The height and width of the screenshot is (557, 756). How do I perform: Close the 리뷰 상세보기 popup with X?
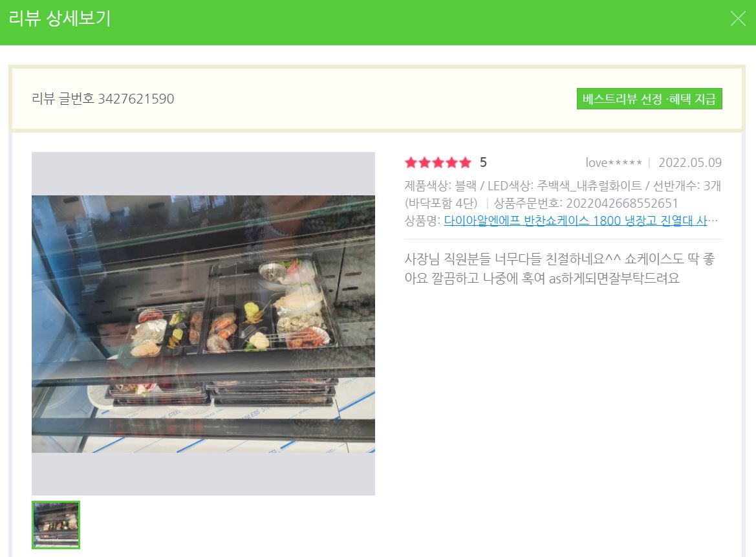click(x=738, y=19)
